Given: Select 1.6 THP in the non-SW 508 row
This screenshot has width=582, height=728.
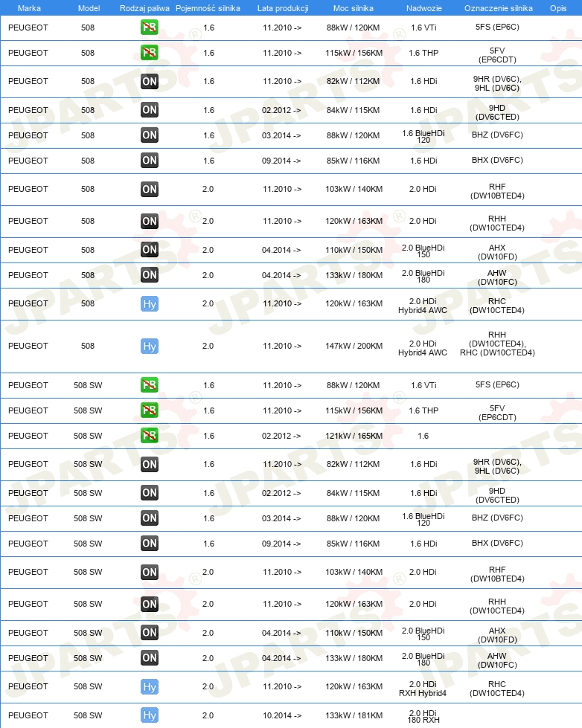Looking at the screenshot, I should pos(423,53).
